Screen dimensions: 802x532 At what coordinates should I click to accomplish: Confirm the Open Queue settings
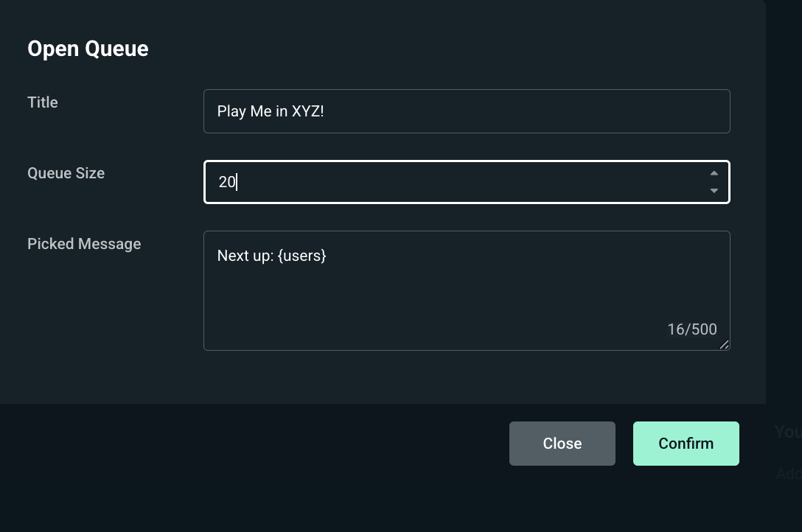[686, 443]
